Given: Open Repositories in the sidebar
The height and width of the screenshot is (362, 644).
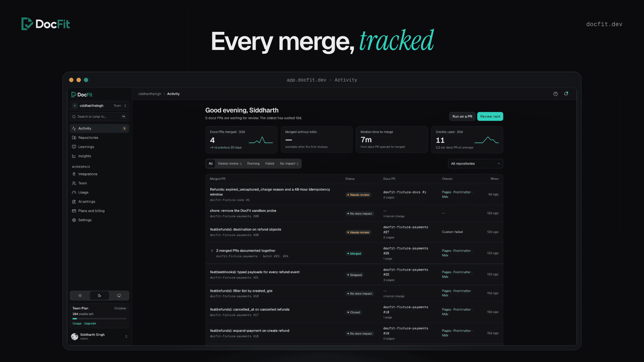Looking at the screenshot, I should 99,138.
